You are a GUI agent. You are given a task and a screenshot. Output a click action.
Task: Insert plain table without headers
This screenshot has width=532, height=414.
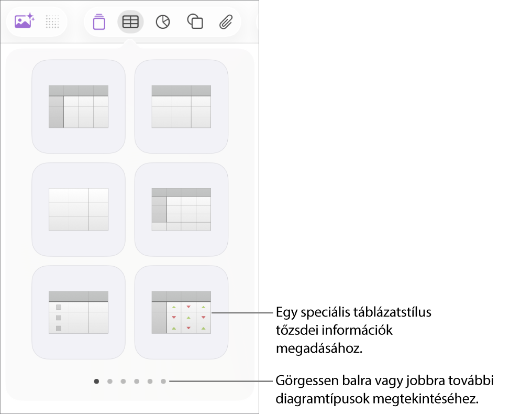[79, 209]
